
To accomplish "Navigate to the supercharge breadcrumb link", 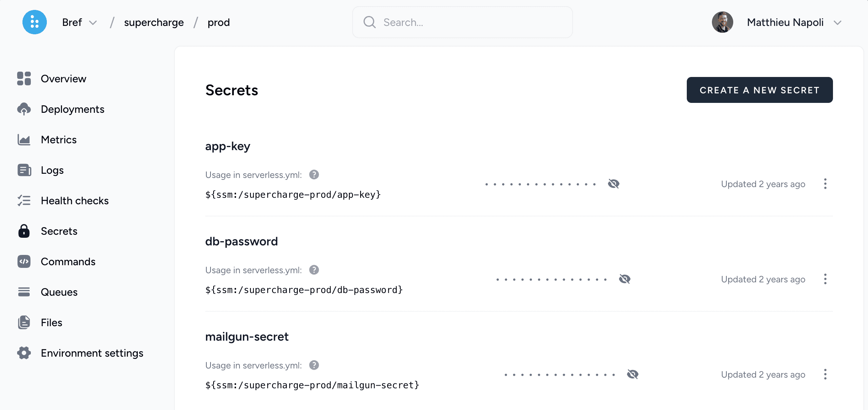I will tap(154, 22).
